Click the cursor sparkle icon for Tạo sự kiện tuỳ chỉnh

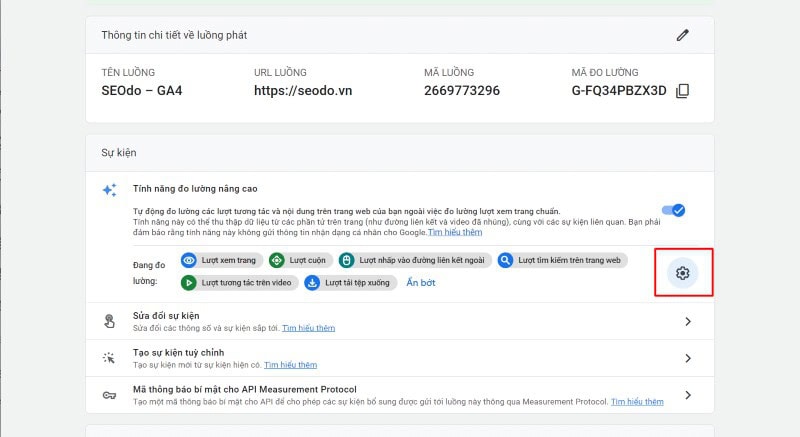[x=109, y=358]
